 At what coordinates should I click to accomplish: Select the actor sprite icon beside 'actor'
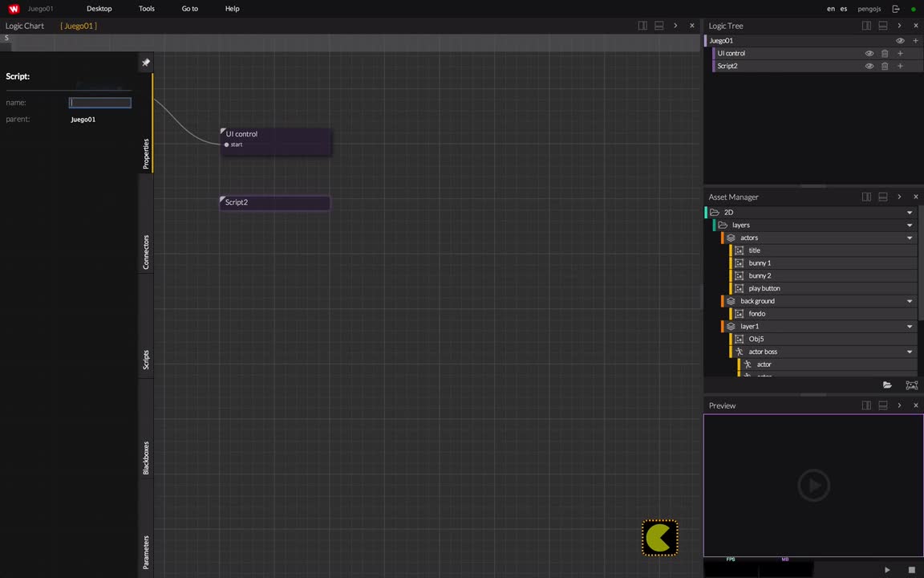tap(748, 364)
